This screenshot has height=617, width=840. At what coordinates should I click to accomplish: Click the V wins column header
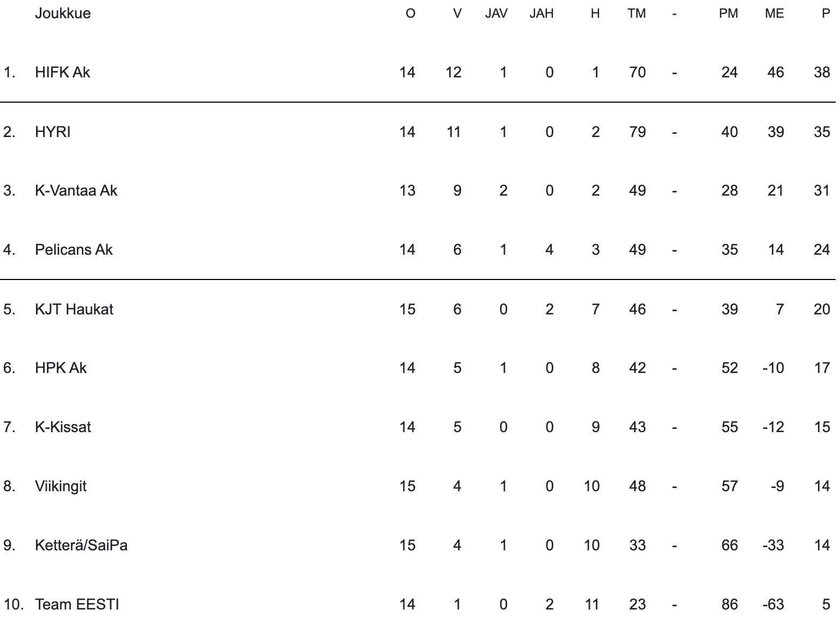coord(457,13)
